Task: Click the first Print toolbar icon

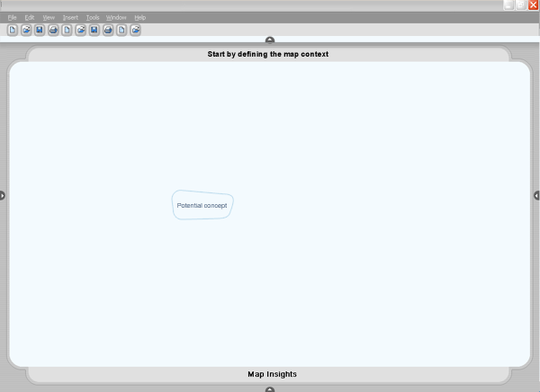Action: 53,30
